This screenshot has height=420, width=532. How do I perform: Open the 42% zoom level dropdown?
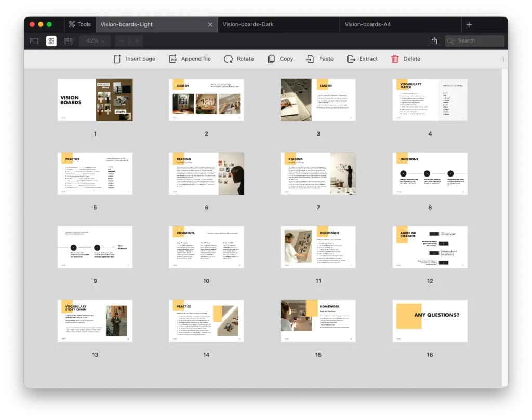coord(95,41)
